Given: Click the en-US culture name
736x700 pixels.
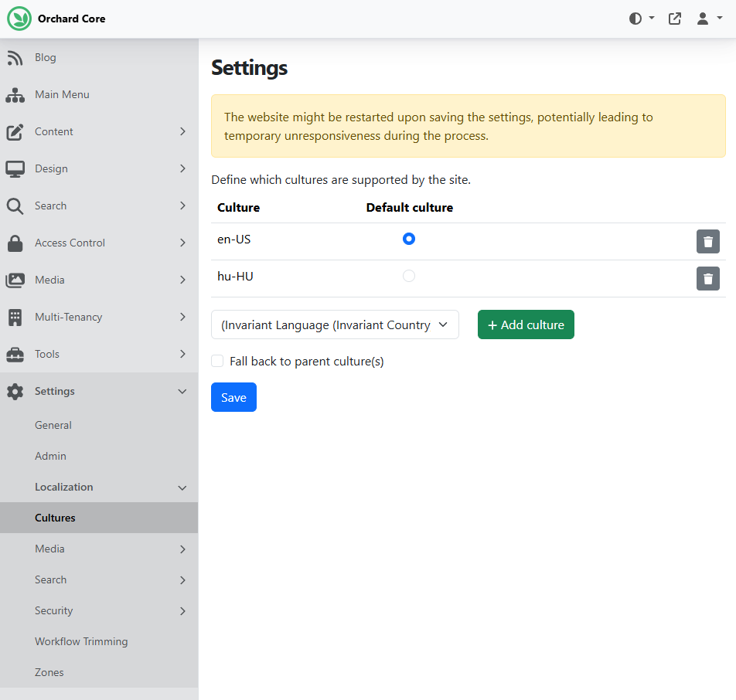Looking at the screenshot, I should pos(233,240).
